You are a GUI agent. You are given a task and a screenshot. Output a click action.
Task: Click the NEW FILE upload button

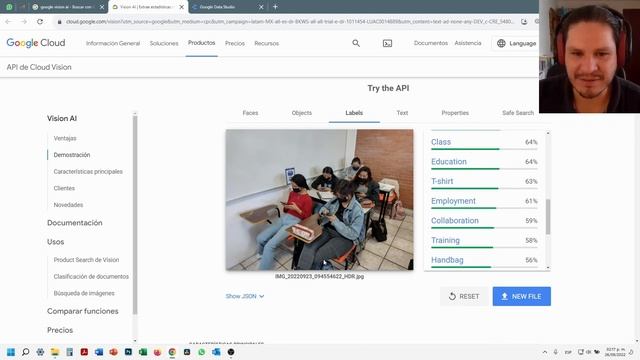pyautogui.click(x=522, y=296)
